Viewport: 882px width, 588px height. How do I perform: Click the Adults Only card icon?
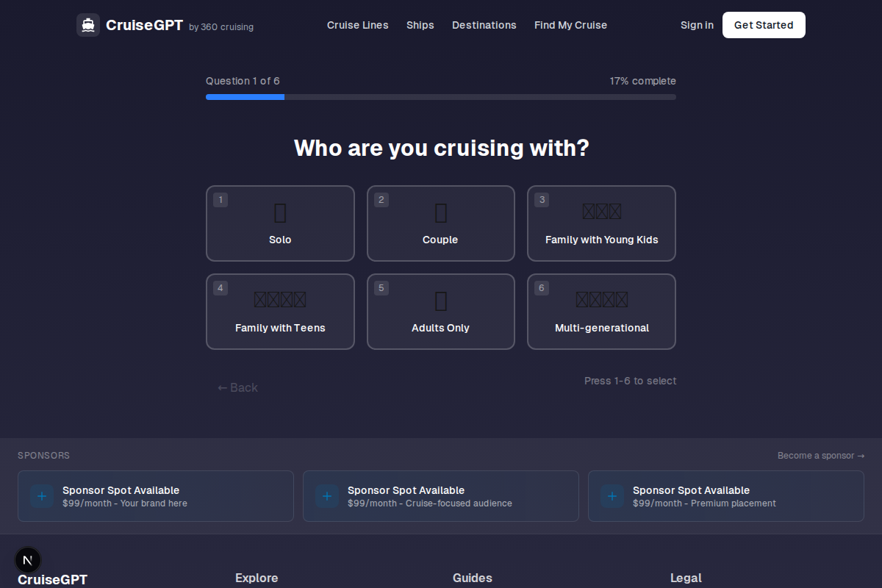pyautogui.click(x=440, y=300)
